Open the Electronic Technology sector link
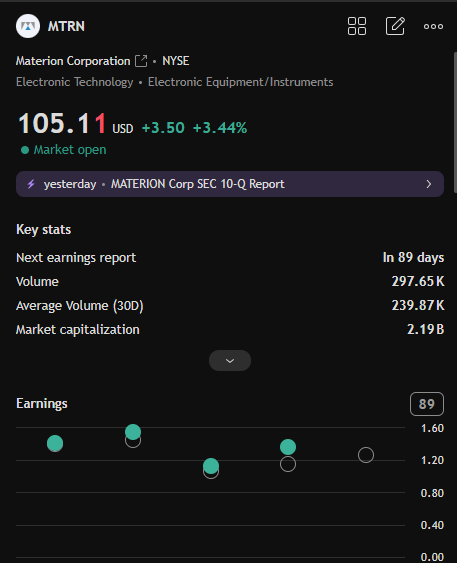 75,82
